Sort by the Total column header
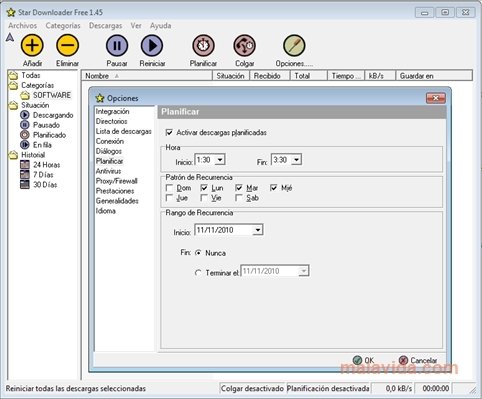Image resolution: width=482 pixels, height=399 pixels. [309, 76]
